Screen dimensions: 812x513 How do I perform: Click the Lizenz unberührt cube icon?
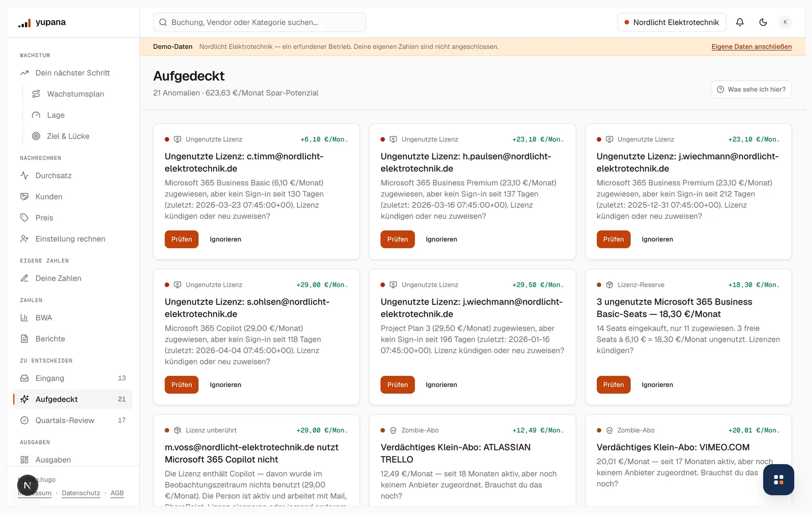point(178,430)
